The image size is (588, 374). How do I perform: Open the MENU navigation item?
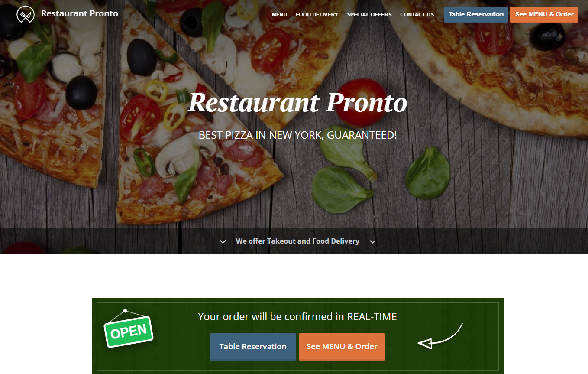click(x=279, y=15)
